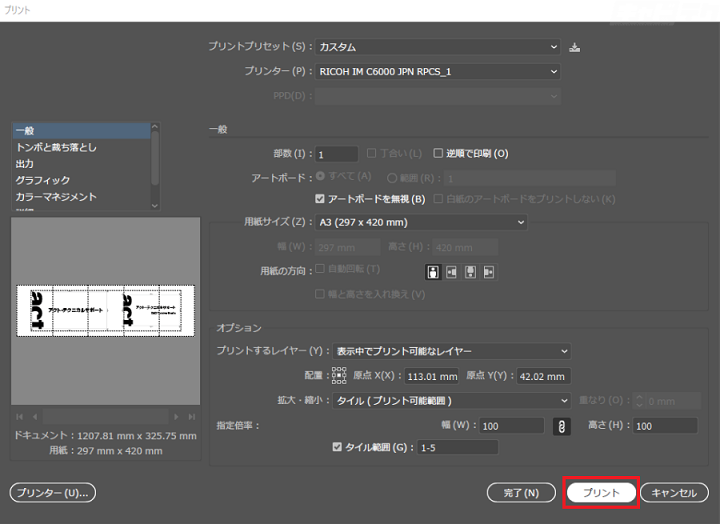Click the プリント button
The height and width of the screenshot is (524, 720).
[601, 493]
